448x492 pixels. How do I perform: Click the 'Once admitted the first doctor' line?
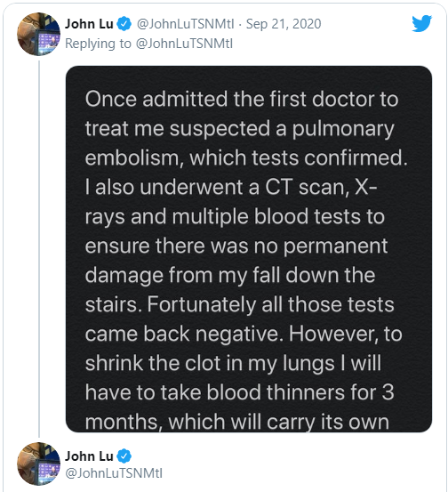point(242,100)
